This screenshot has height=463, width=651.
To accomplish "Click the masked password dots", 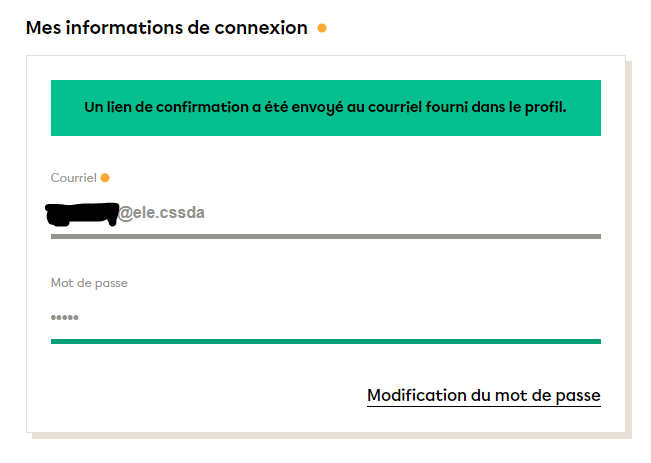I will click(65, 318).
